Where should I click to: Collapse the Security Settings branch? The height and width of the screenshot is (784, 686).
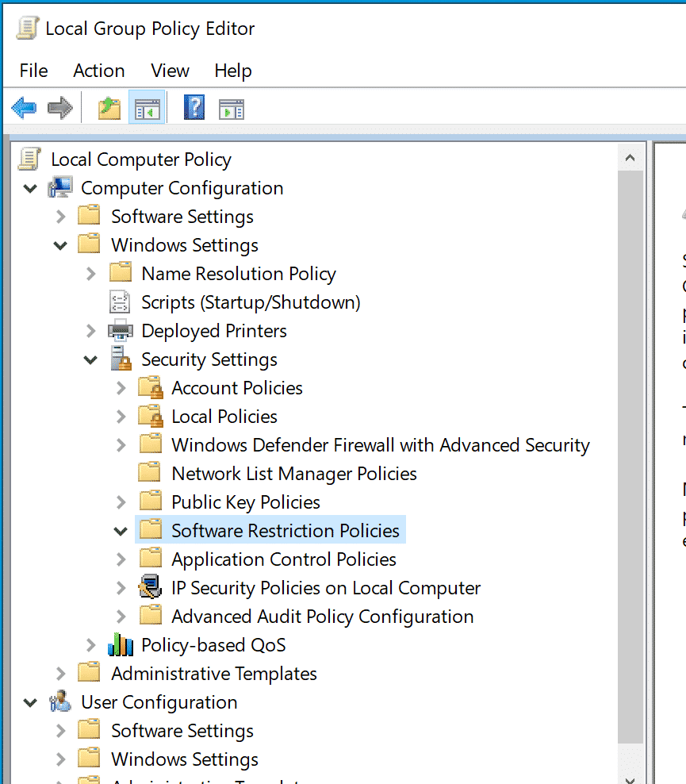tap(90, 360)
